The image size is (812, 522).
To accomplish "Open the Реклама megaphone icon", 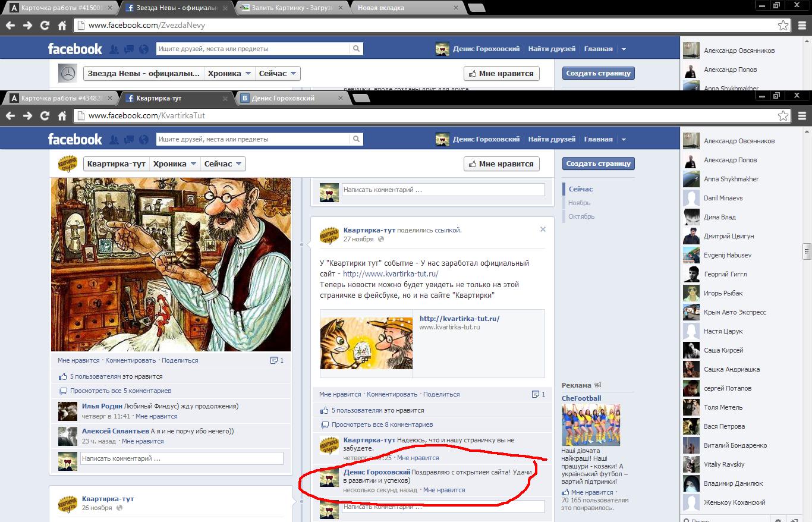I will point(598,385).
